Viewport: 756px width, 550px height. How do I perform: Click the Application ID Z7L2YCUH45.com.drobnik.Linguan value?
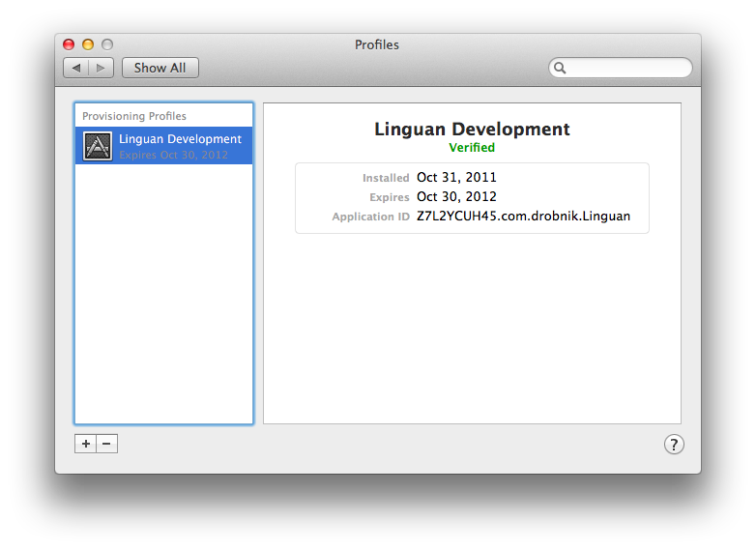click(x=524, y=216)
